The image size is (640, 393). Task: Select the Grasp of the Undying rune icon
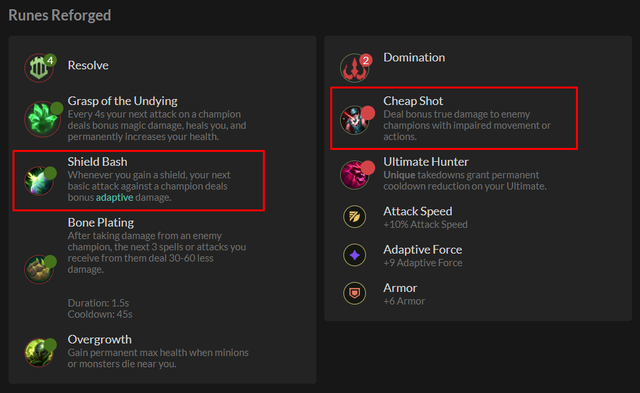pyautogui.click(x=43, y=119)
